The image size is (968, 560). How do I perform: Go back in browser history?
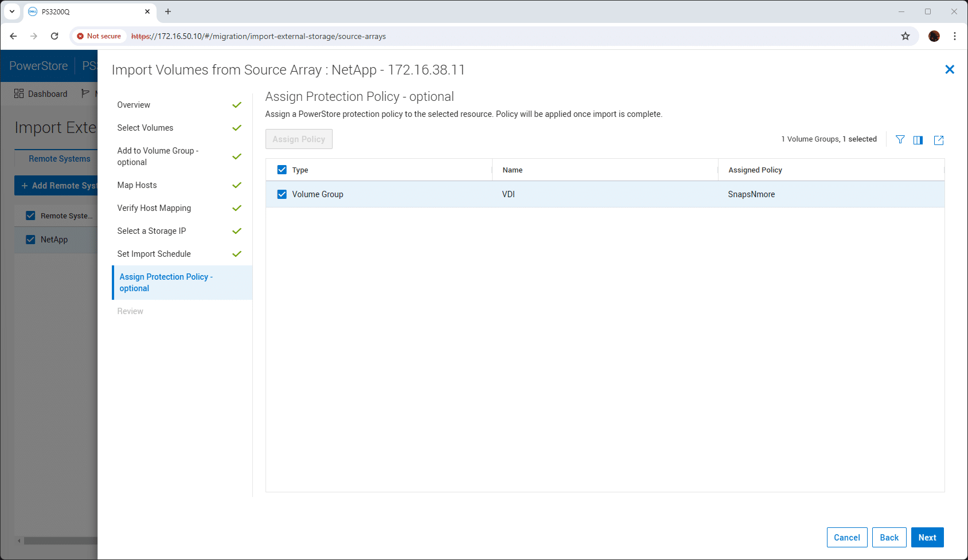[13, 36]
